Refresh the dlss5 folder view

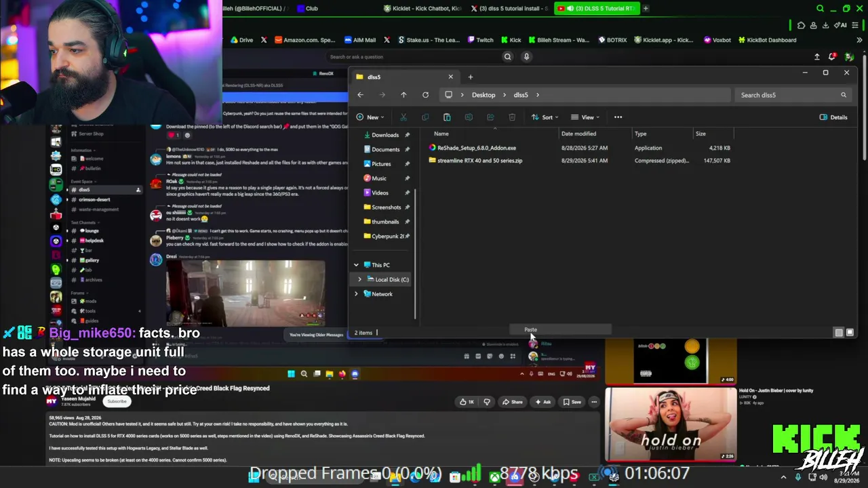pyautogui.click(x=425, y=95)
